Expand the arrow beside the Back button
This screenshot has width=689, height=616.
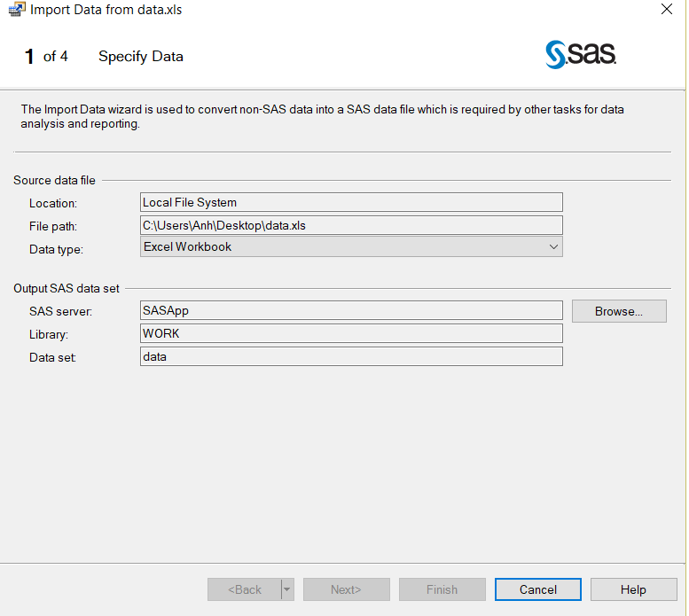click(287, 589)
